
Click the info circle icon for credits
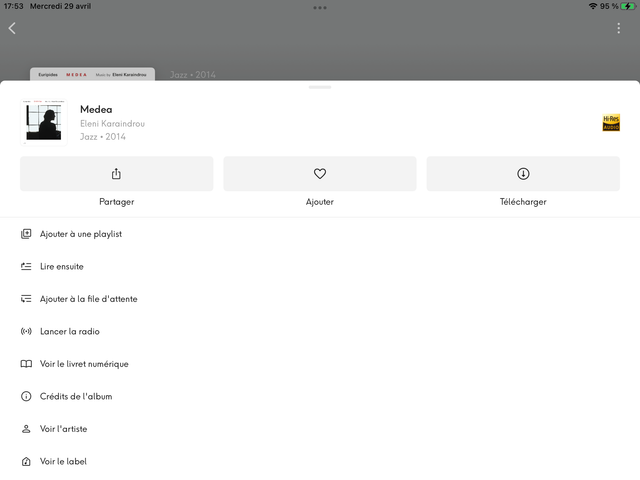(x=26, y=396)
